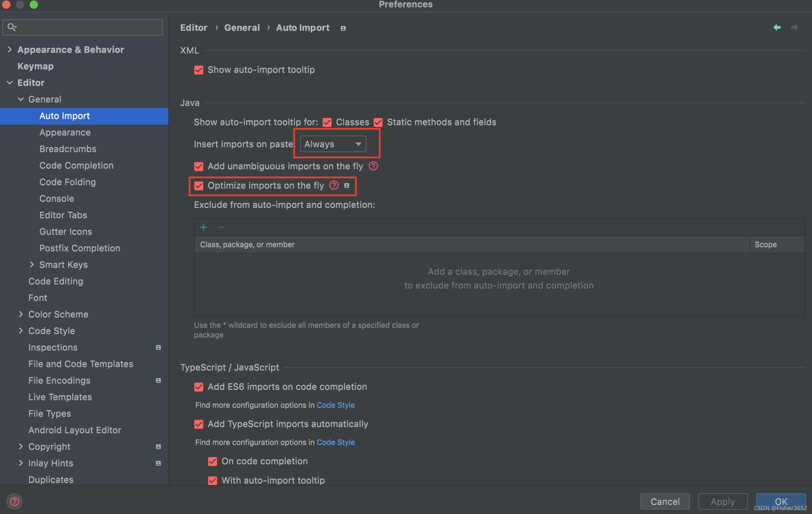The image size is (812, 514).
Task: Click the project icon on Copyright row
Action: pos(158,446)
